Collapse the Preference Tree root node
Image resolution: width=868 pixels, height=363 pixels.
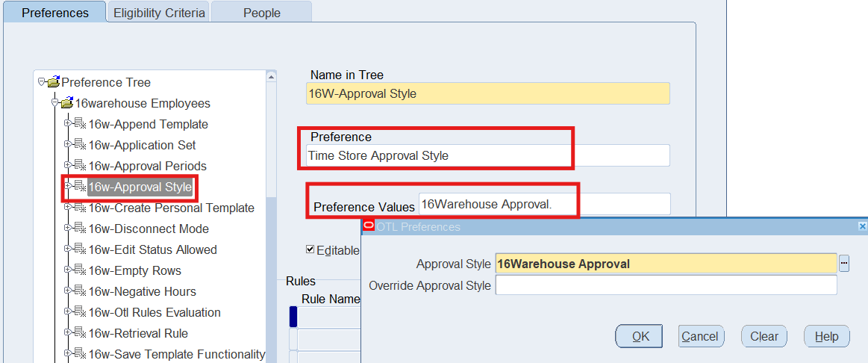(x=42, y=82)
